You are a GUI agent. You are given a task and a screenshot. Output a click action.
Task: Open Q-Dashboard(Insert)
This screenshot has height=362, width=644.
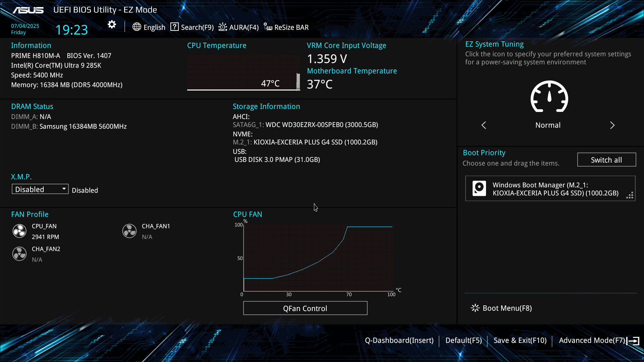point(399,340)
